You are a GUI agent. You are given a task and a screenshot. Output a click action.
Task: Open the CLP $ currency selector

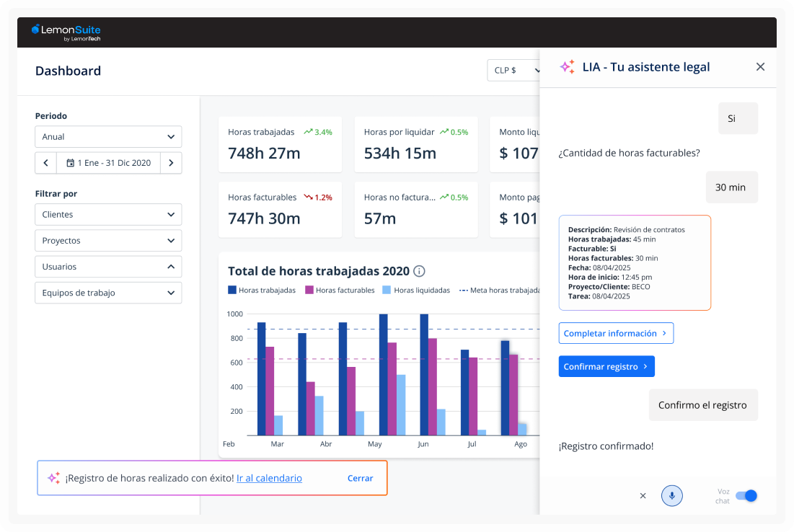tap(514, 71)
